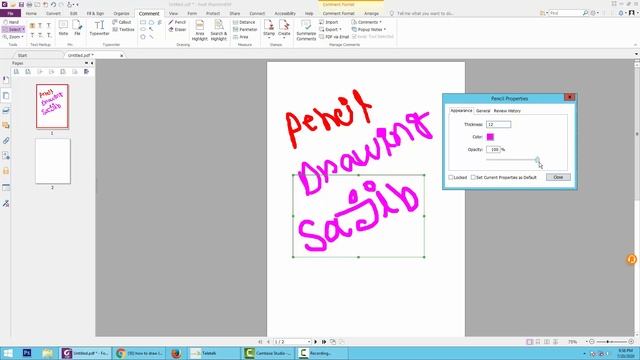This screenshot has height=360, width=640.
Task: Open the Pages thumbnail side panel icon
Action: [6, 96]
